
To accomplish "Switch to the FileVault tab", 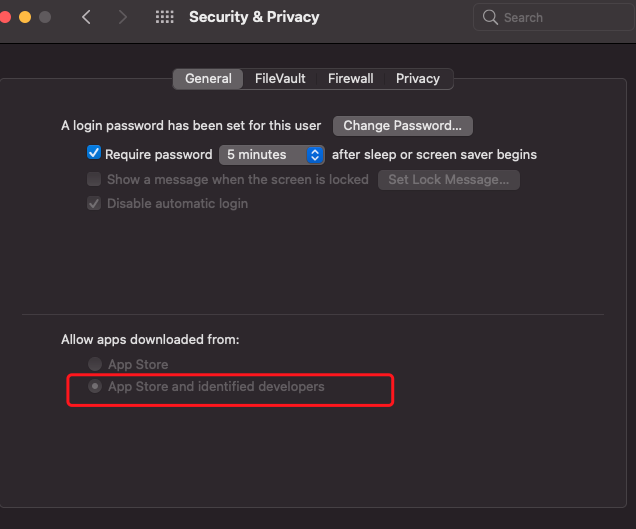I will tap(280, 78).
